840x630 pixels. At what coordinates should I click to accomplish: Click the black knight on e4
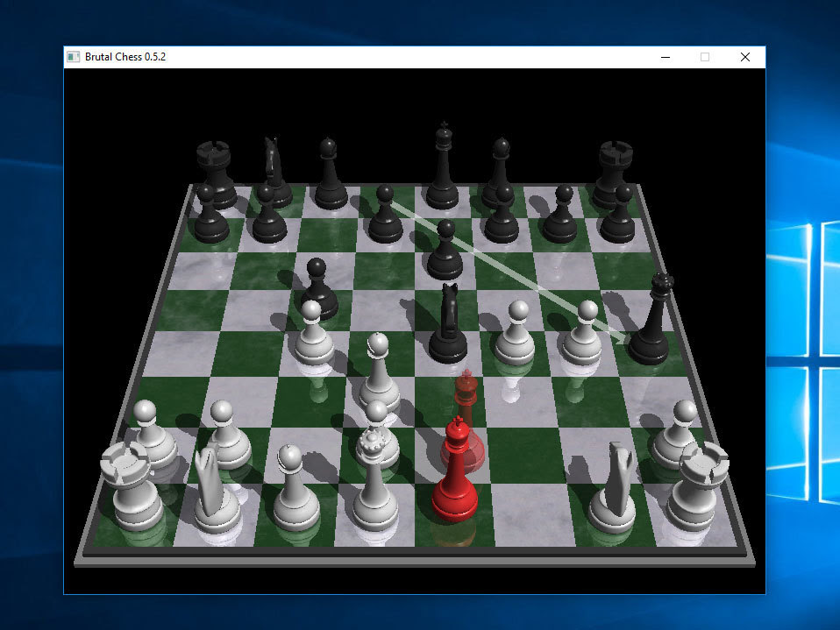(x=448, y=323)
